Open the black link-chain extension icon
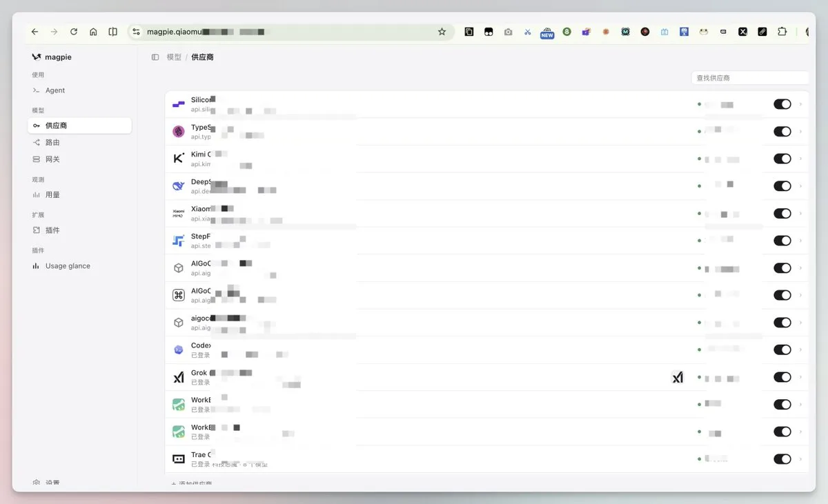This screenshot has height=504, width=828. [762, 32]
